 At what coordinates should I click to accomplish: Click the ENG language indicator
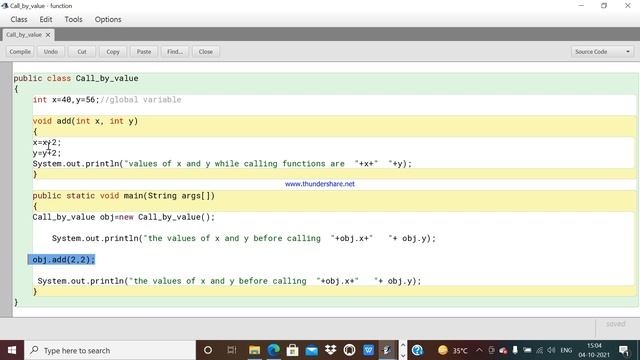tap(566, 350)
